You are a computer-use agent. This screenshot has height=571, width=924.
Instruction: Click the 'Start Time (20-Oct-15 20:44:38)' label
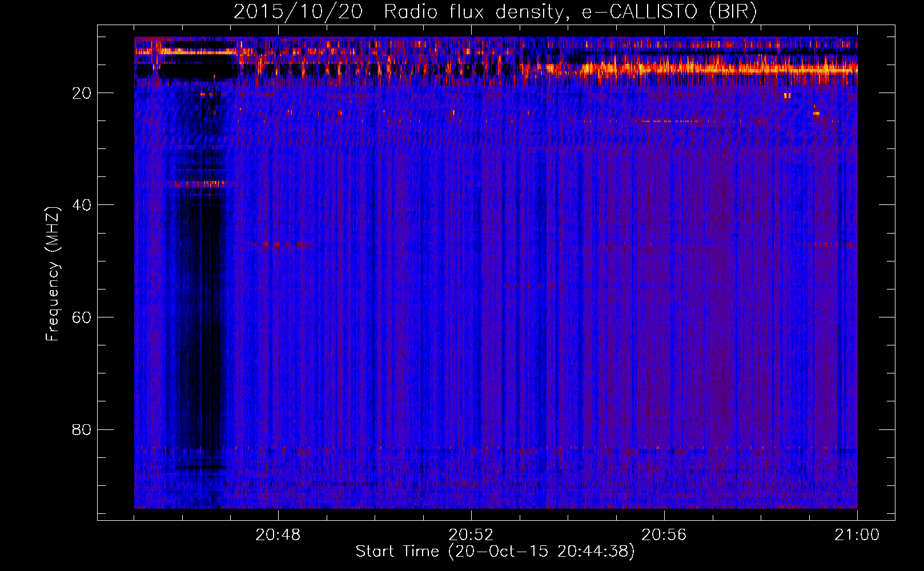495,552
